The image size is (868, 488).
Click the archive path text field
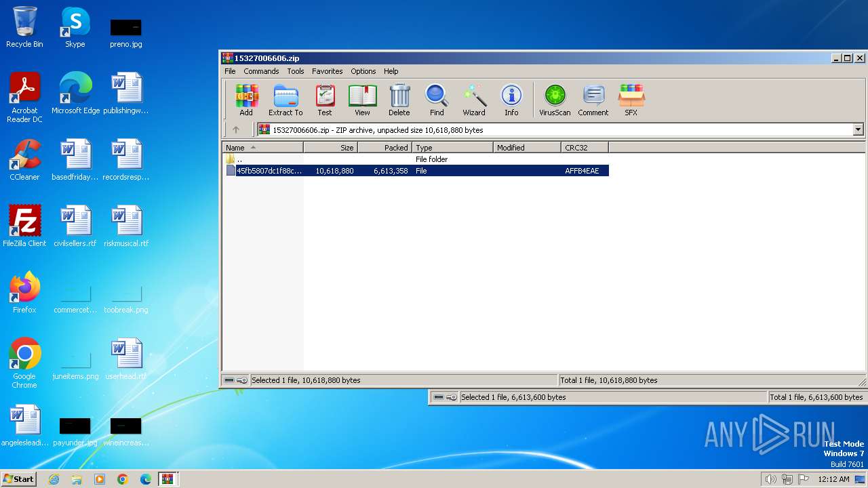(554, 129)
